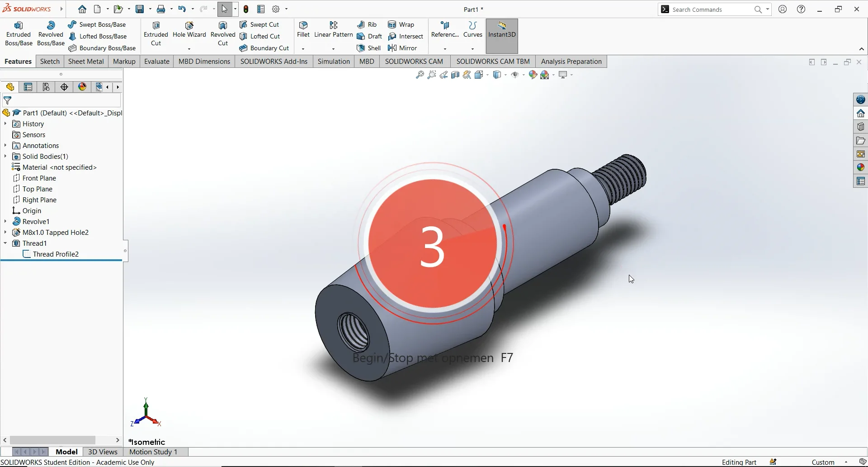Select Thread Profile2 in the feature tree
Viewport: 868px width, 467px height.
point(56,254)
